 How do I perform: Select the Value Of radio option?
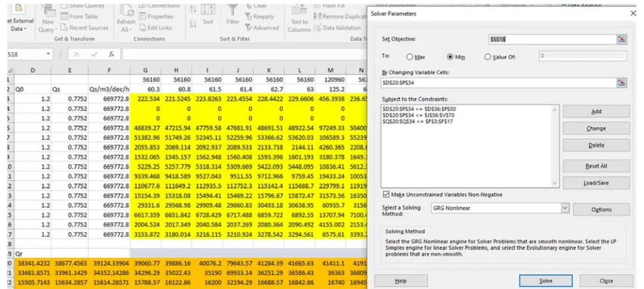tap(500, 57)
